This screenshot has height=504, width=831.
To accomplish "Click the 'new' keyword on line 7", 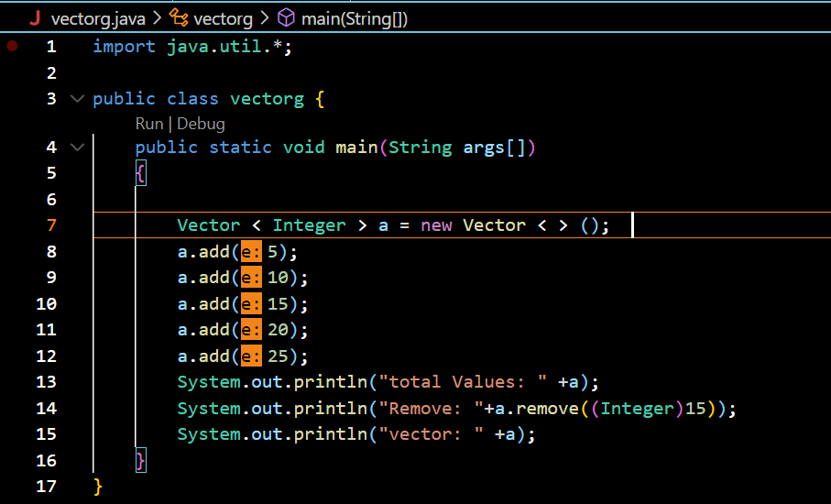I will pyautogui.click(x=437, y=225).
